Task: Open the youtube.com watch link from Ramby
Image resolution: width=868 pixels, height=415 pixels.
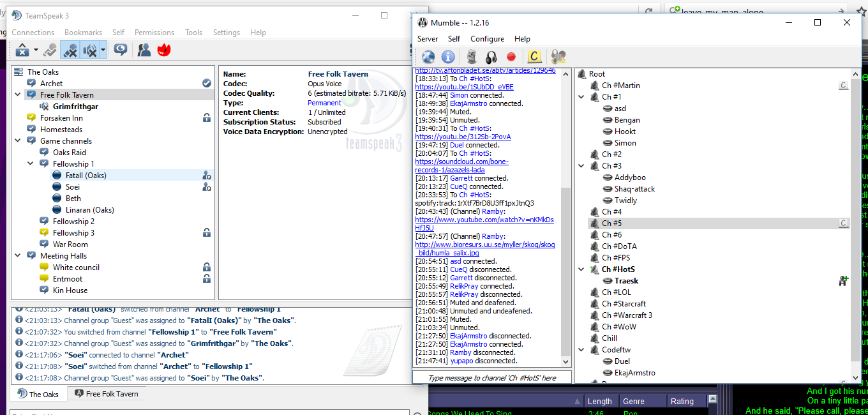Action: [x=484, y=224]
